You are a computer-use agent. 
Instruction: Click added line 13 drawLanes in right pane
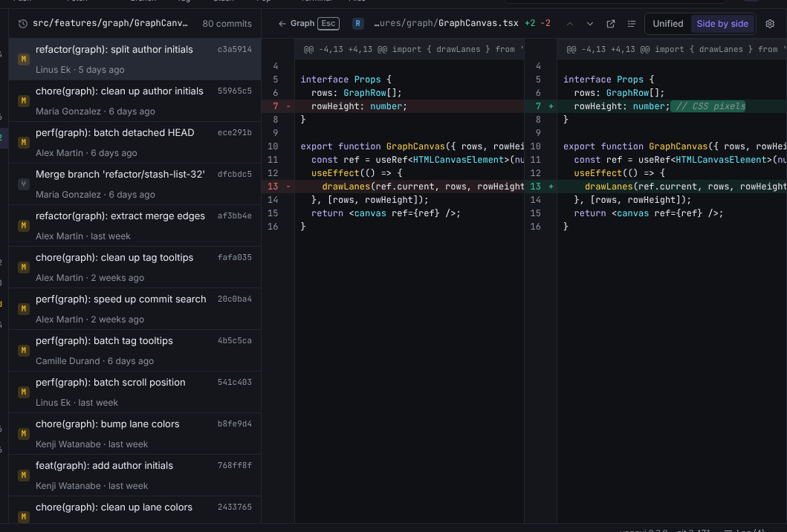click(x=656, y=186)
